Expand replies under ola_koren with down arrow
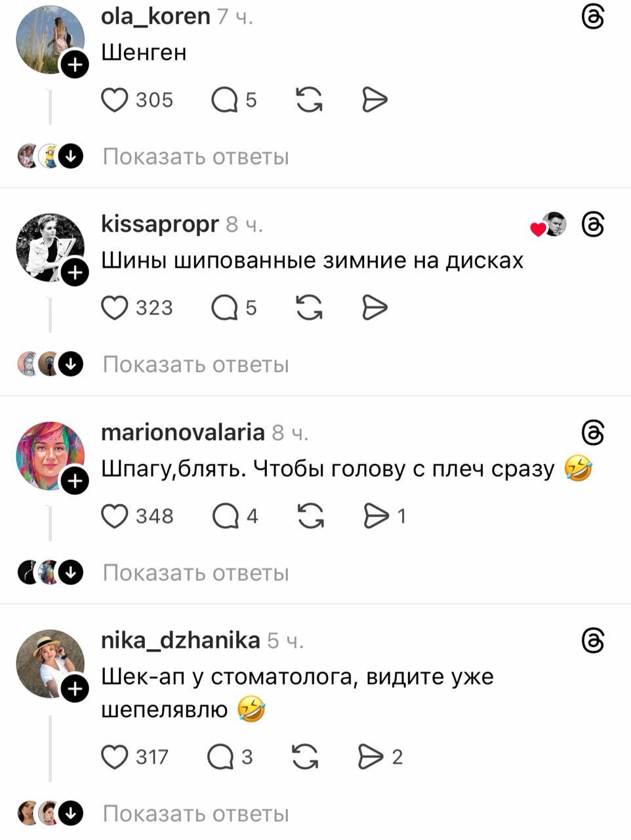 (x=71, y=156)
